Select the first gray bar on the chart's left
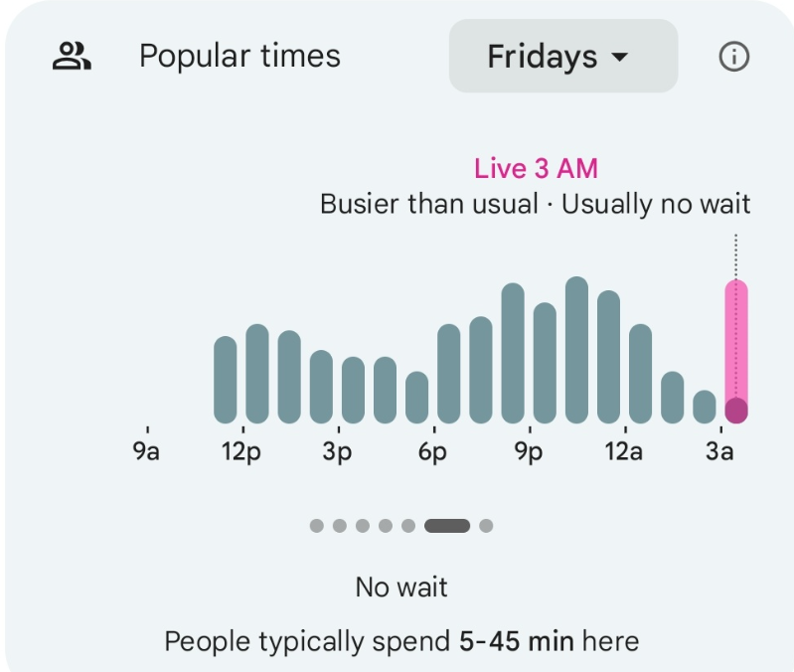 226,380
